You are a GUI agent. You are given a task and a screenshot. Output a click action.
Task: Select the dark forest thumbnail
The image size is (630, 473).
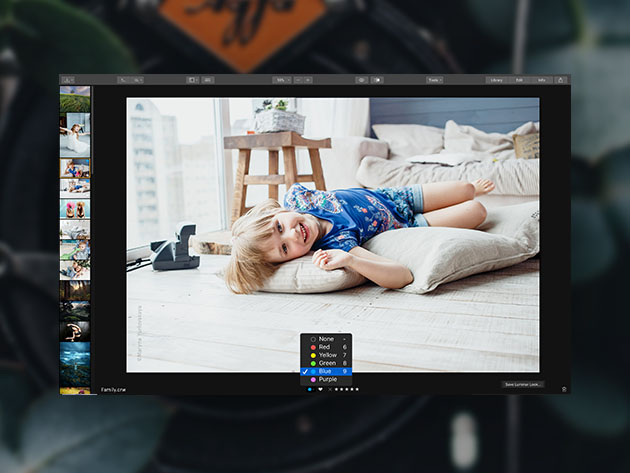tap(75, 291)
